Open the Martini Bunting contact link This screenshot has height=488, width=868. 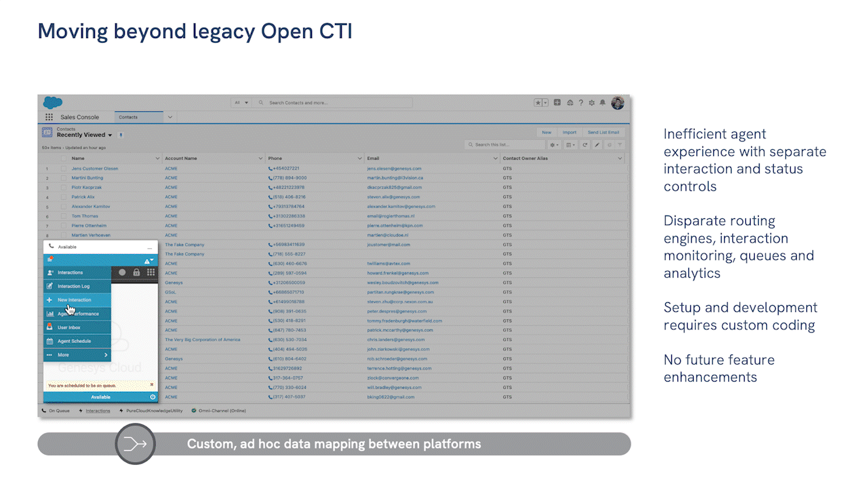pos(87,178)
